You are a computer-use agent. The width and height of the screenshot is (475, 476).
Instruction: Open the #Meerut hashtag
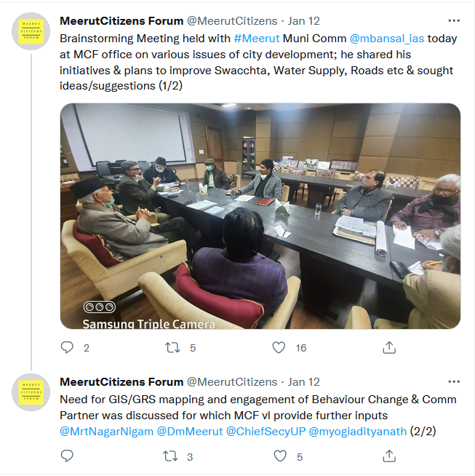[x=257, y=39]
